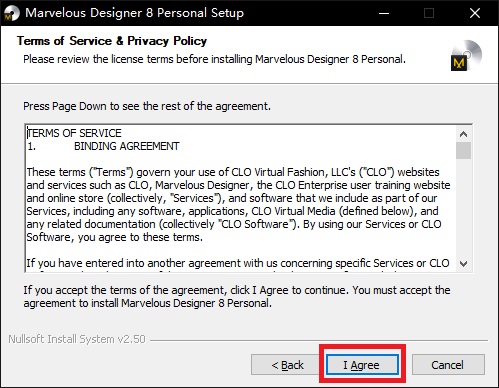Close the Setup window with the X

[x=474, y=13]
